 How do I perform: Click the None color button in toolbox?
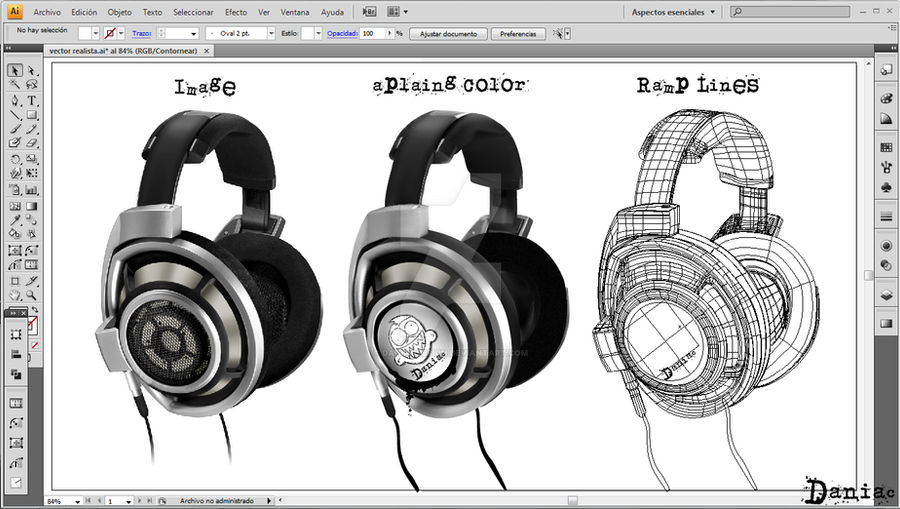(x=35, y=345)
